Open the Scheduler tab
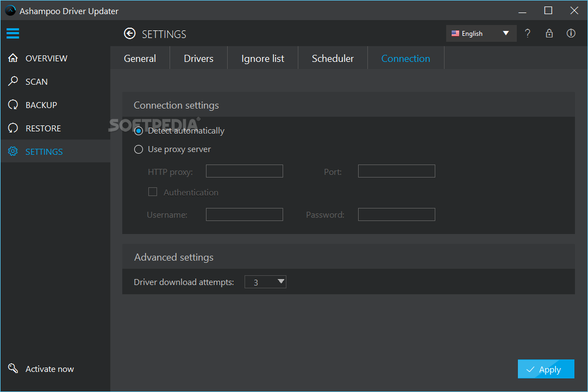The image size is (588, 392). pyautogui.click(x=333, y=58)
